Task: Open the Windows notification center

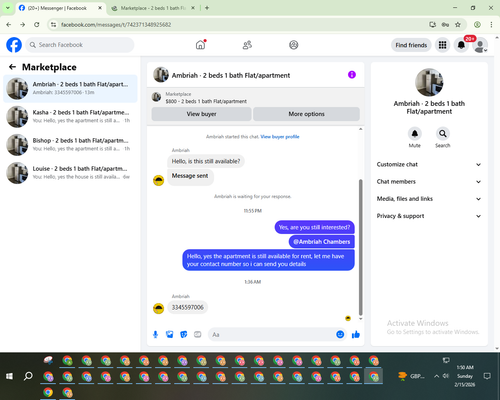Action: [x=487, y=376]
